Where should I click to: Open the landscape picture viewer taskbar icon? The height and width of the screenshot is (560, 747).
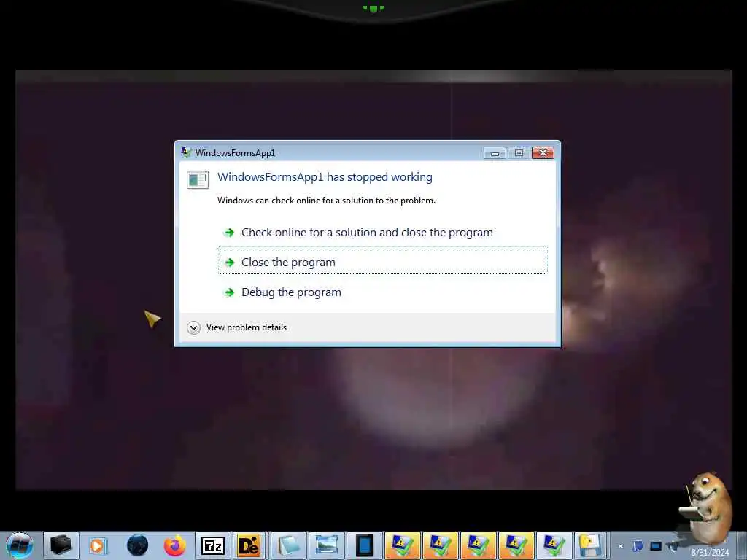(326, 545)
